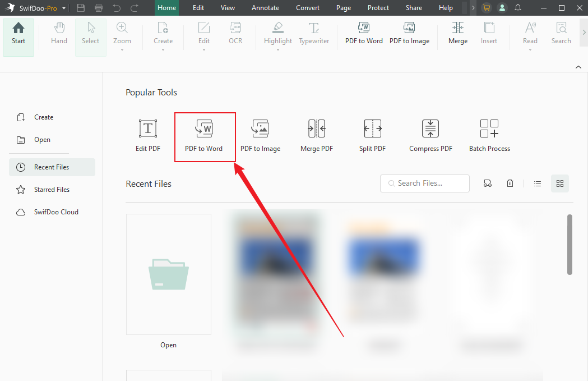The height and width of the screenshot is (381, 588).
Task: Switch to the Convert tab
Action: 308,8
